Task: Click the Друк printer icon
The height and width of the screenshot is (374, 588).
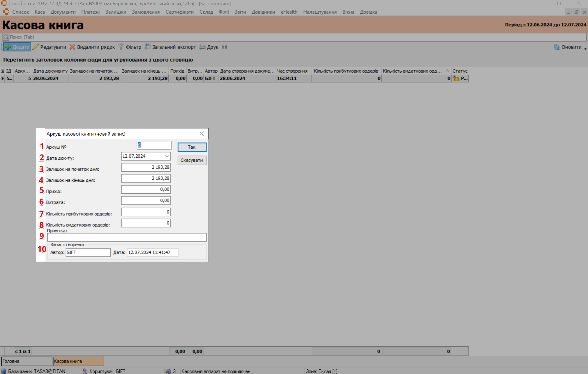Action: (x=202, y=47)
